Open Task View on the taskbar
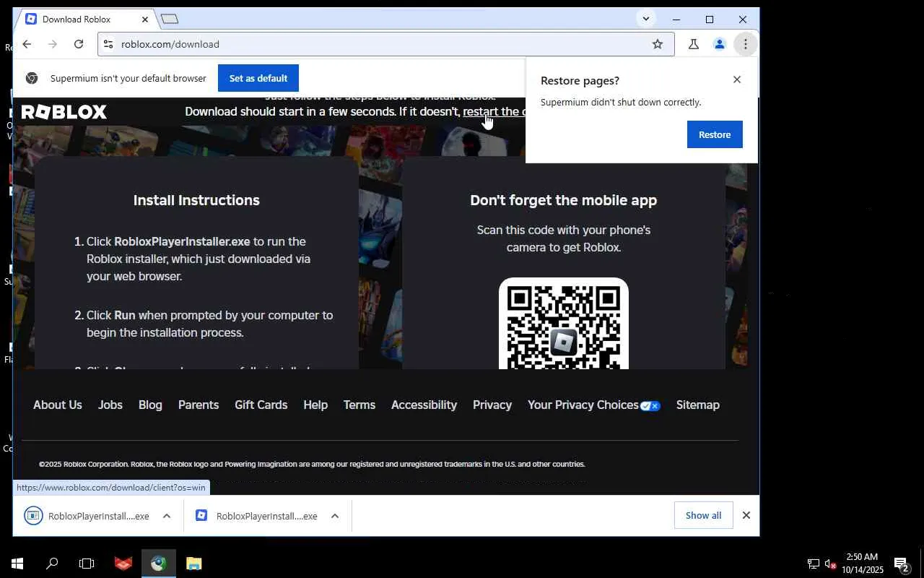 [x=87, y=564]
